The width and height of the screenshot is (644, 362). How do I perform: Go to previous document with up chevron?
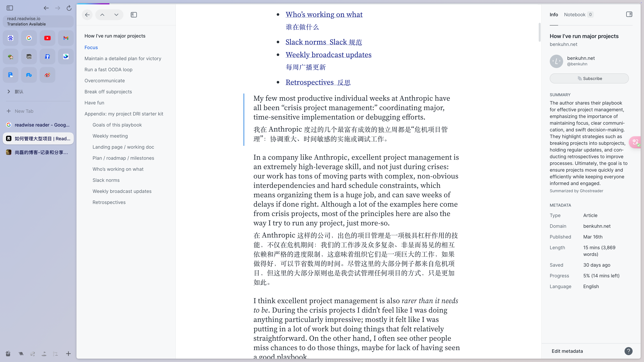tap(102, 15)
